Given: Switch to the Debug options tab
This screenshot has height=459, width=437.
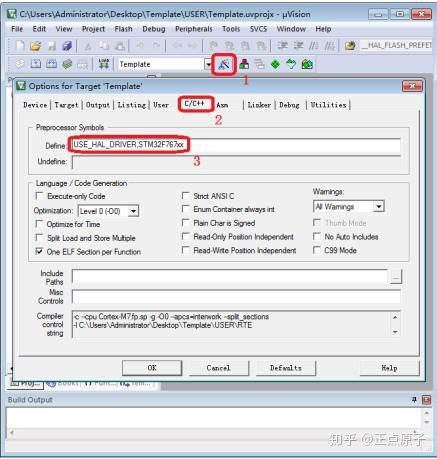Looking at the screenshot, I should pos(289,105).
